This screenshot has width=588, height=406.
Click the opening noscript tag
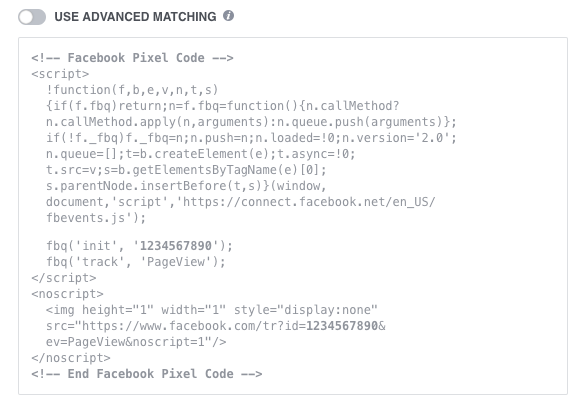(x=68, y=294)
